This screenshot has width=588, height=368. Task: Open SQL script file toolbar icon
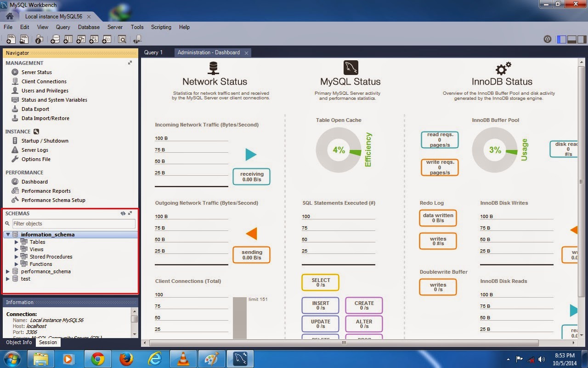click(x=25, y=40)
